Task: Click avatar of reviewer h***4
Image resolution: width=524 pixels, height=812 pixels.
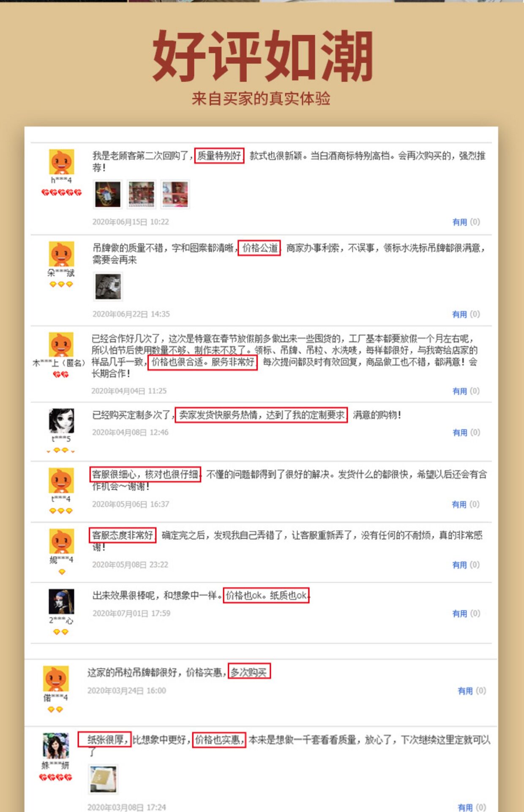Action: [62, 162]
